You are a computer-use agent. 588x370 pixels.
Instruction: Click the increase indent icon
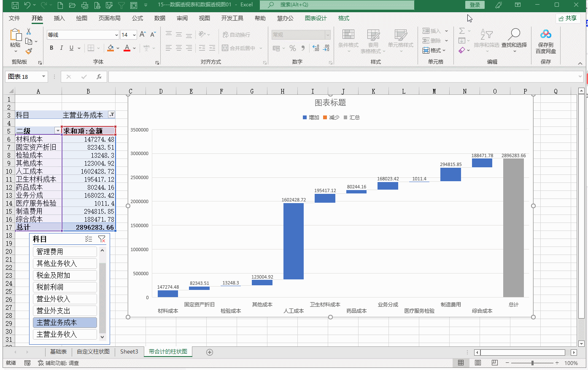coord(212,48)
